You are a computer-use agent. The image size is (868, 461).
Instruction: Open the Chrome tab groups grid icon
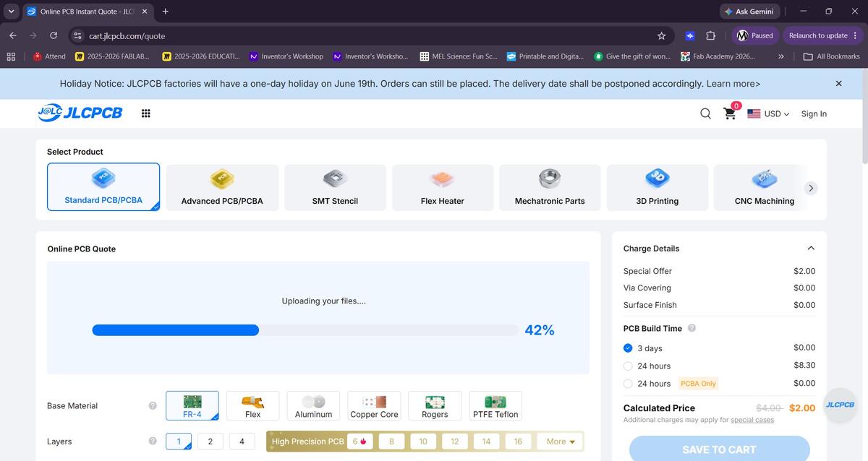(11, 56)
